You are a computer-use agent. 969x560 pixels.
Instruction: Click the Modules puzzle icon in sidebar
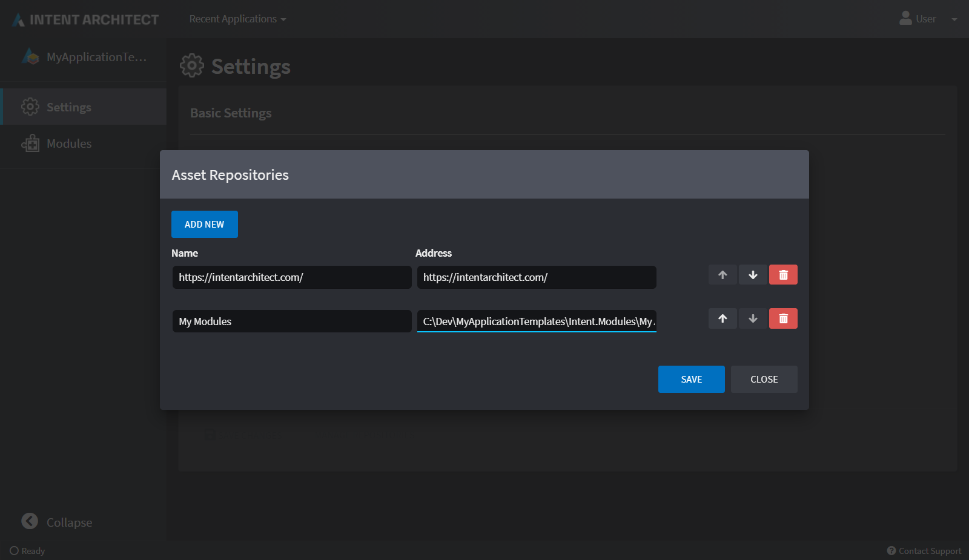coord(30,143)
